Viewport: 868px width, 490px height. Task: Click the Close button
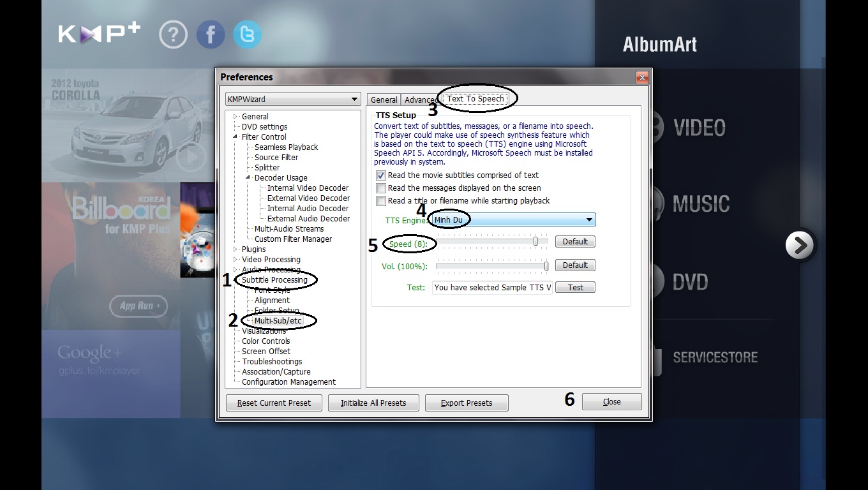[x=611, y=402]
